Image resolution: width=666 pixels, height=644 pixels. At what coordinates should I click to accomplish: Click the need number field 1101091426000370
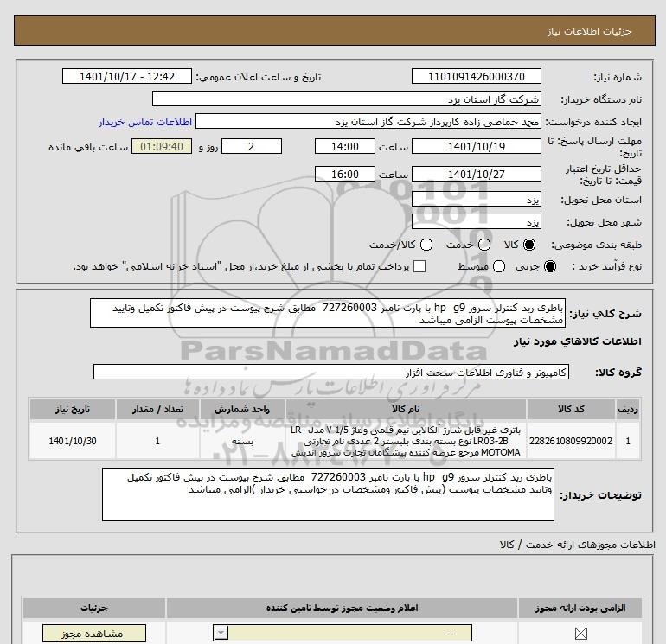click(476, 76)
